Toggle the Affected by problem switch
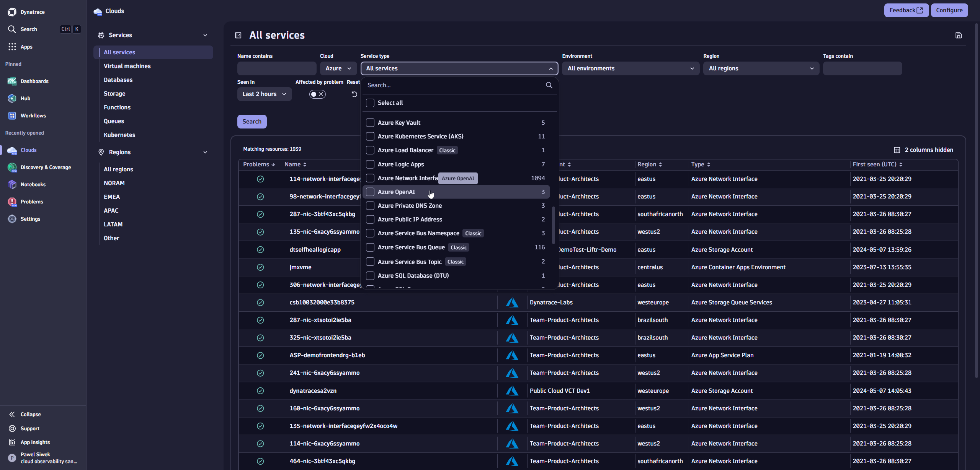 tap(317, 94)
